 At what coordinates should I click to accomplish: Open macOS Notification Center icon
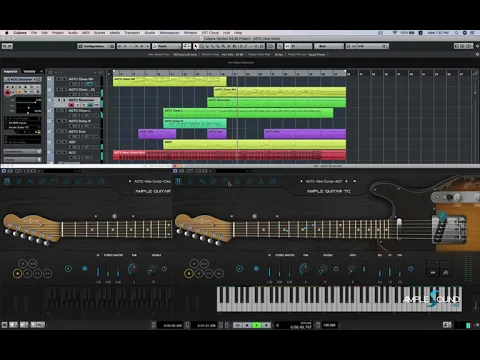(472, 33)
